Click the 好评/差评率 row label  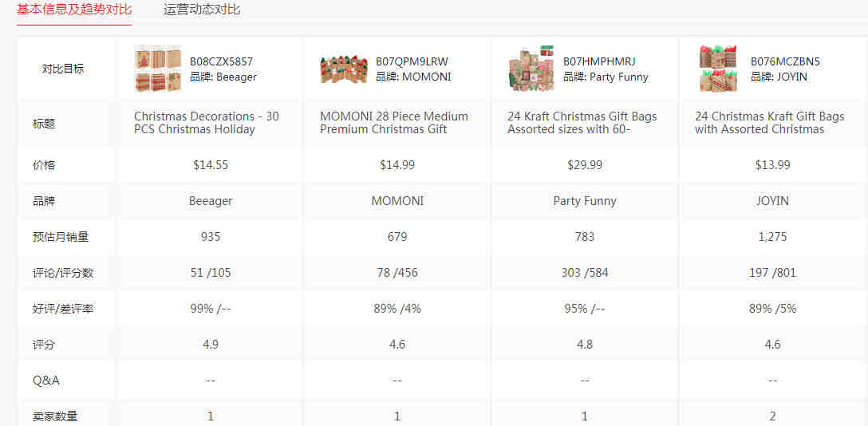[x=63, y=309]
